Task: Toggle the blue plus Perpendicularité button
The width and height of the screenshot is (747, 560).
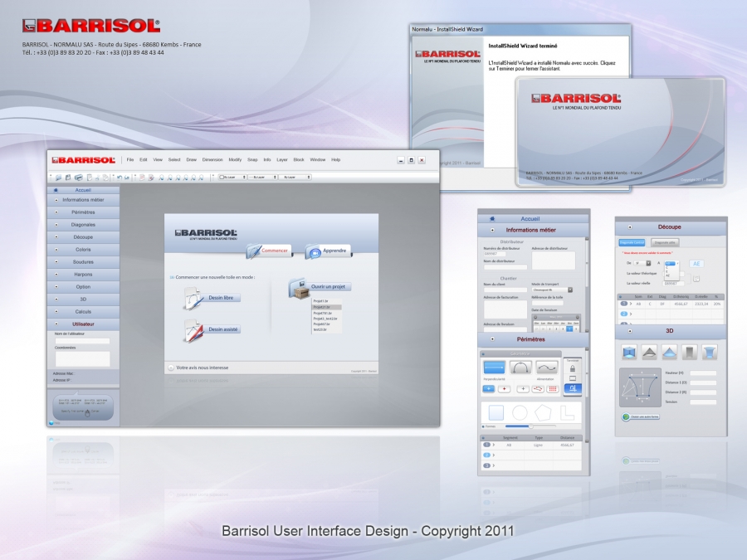Action: (x=489, y=389)
